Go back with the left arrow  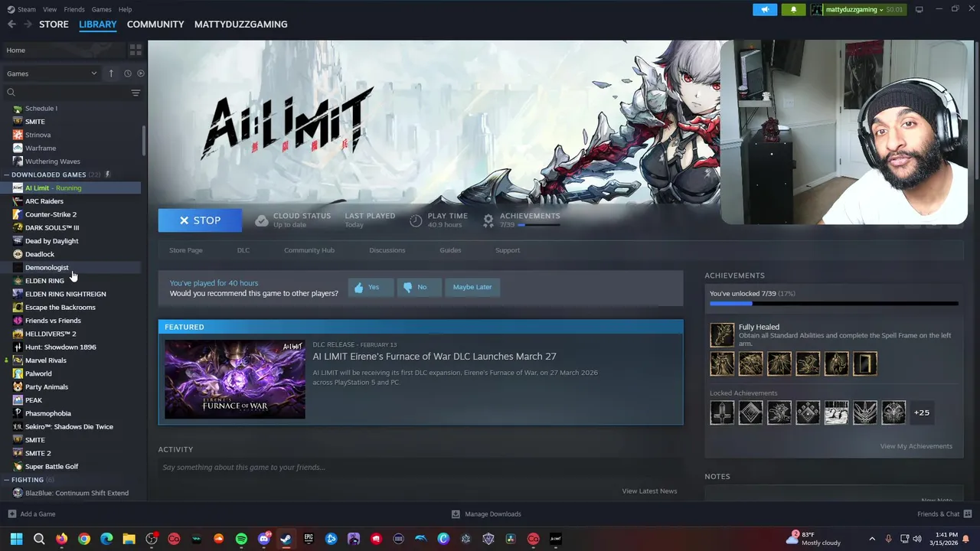coord(11,24)
